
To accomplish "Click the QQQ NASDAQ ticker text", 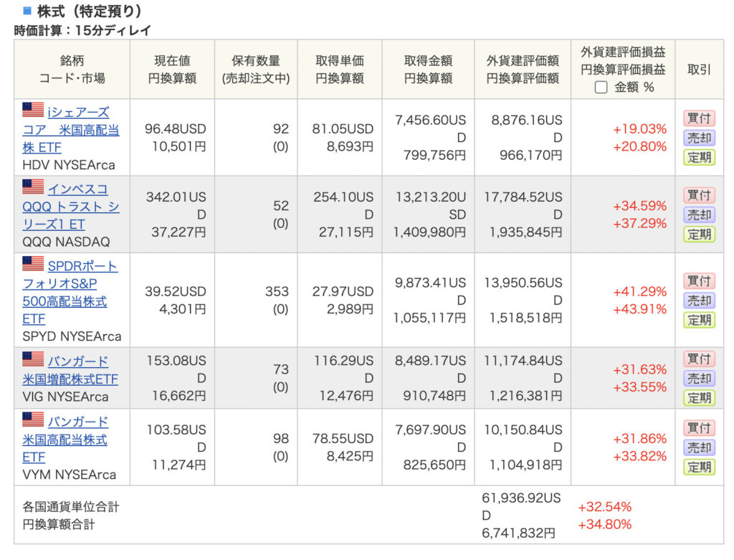I will pyautogui.click(x=66, y=242).
